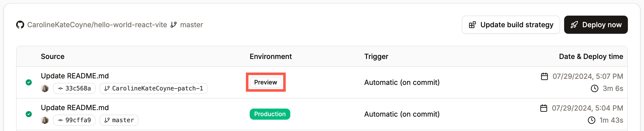Image resolution: width=644 pixels, height=131 pixels.
Task: Click commit hash badge 99cffa9
Action: click(74, 120)
